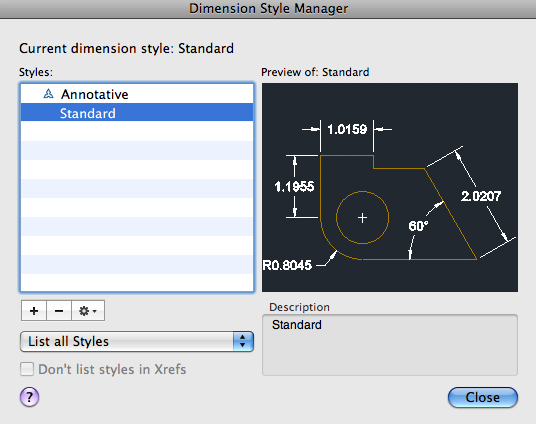Click the minus icon to delete style
Image resolution: width=536 pixels, height=424 pixels.
coord(59,311)
